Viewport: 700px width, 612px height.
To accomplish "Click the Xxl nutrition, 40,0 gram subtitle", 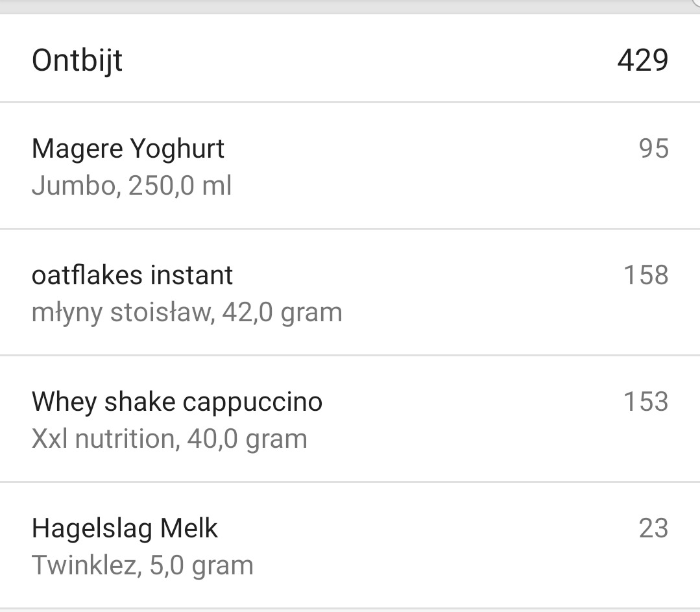I will 169,438.
